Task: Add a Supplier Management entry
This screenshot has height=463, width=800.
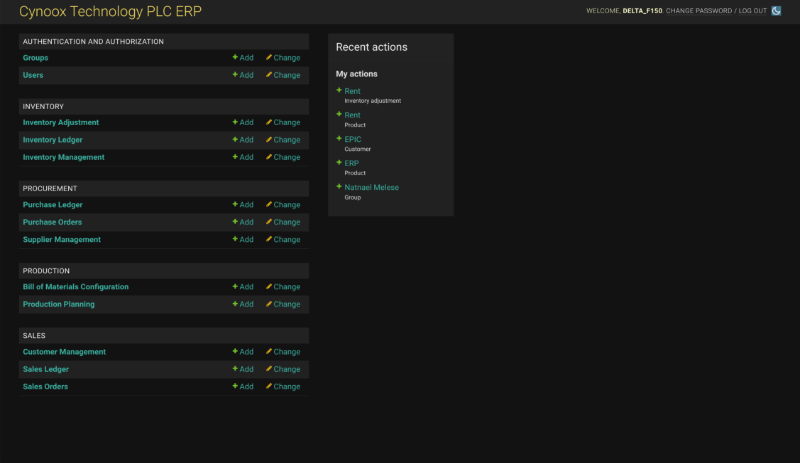Action: [243, 239]
